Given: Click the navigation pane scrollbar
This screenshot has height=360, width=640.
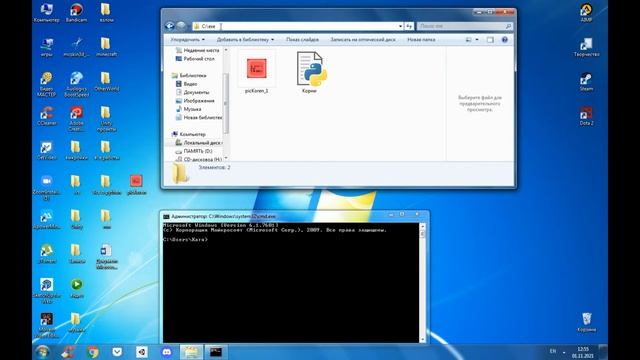Looking at the screenshot, I should click(x=226, y=104).
